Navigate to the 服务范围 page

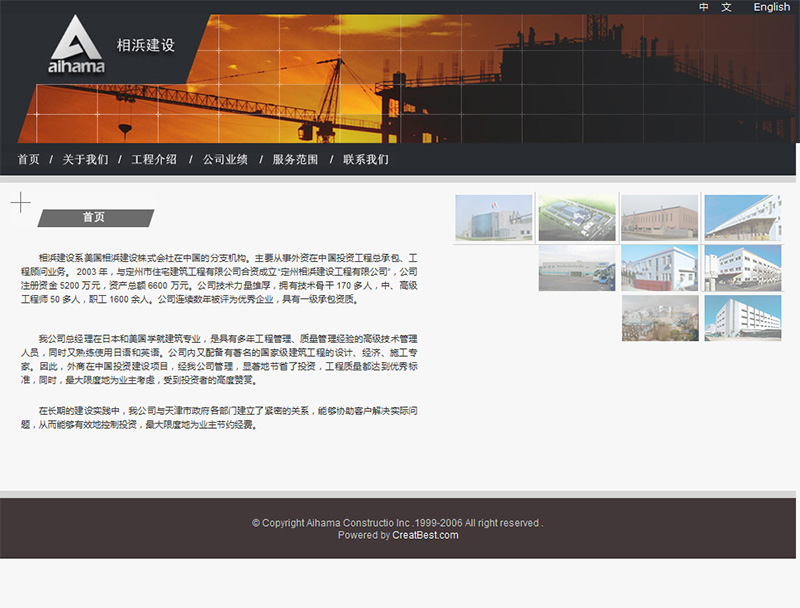[295, 159]
